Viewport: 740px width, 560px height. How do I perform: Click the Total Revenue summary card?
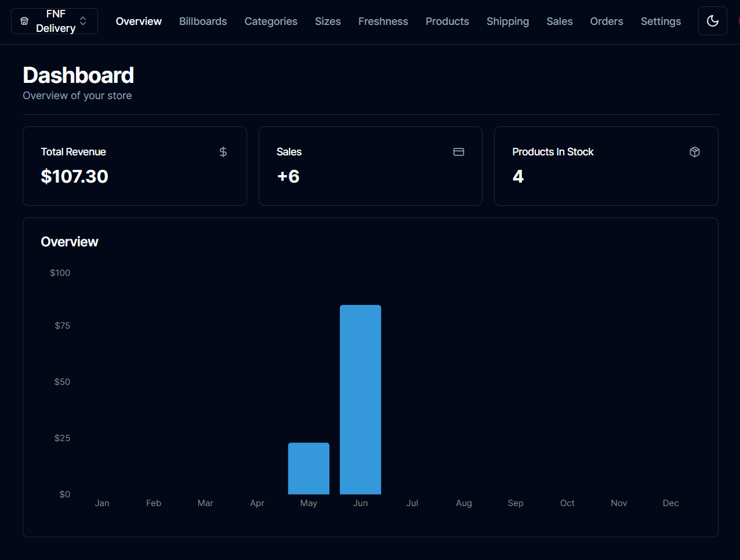135,166
